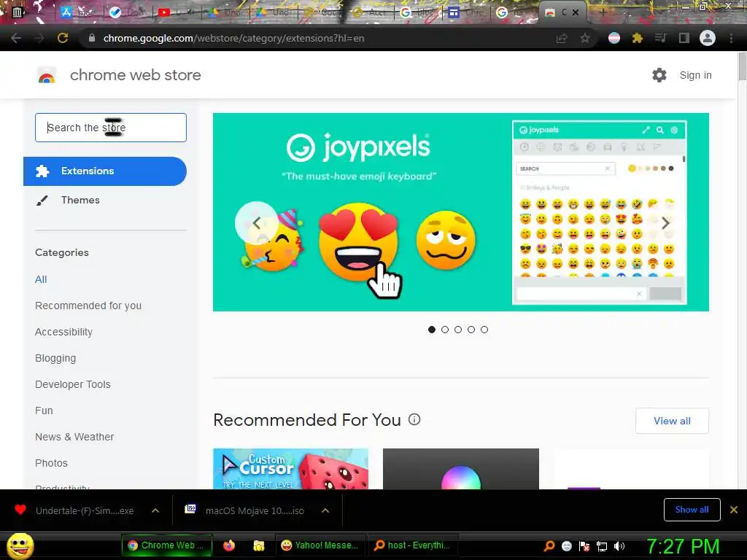
Task: Close the download bar with X
Action: [734, 510]
